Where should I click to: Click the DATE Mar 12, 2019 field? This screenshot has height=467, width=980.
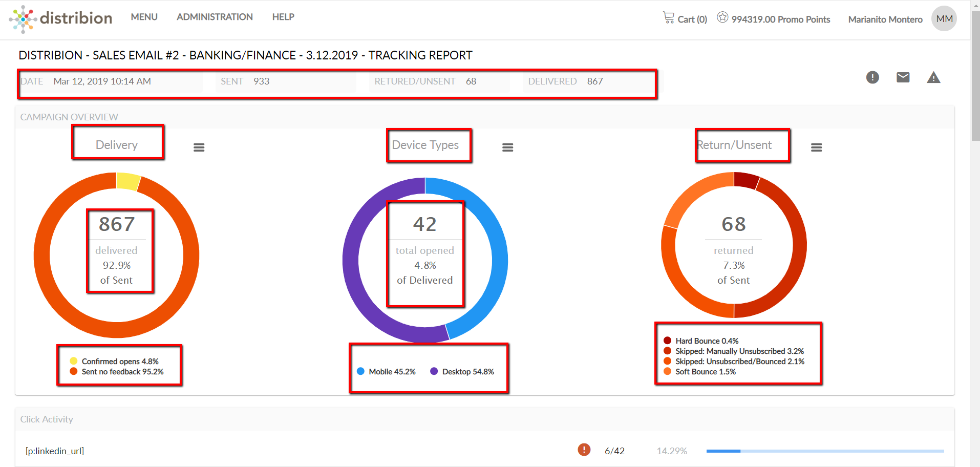pyautogui.click(x=111, y=81)
